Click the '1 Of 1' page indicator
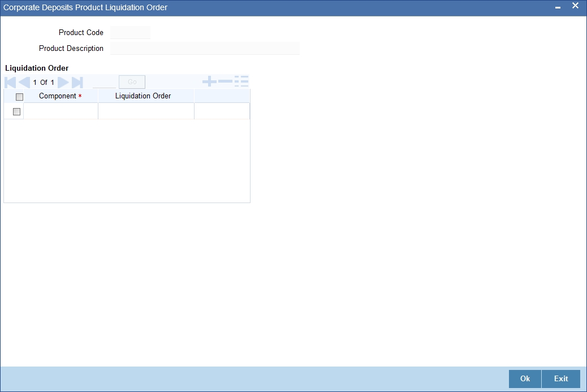This screenshot has width=587, height=392. click(x=44, y=83)
